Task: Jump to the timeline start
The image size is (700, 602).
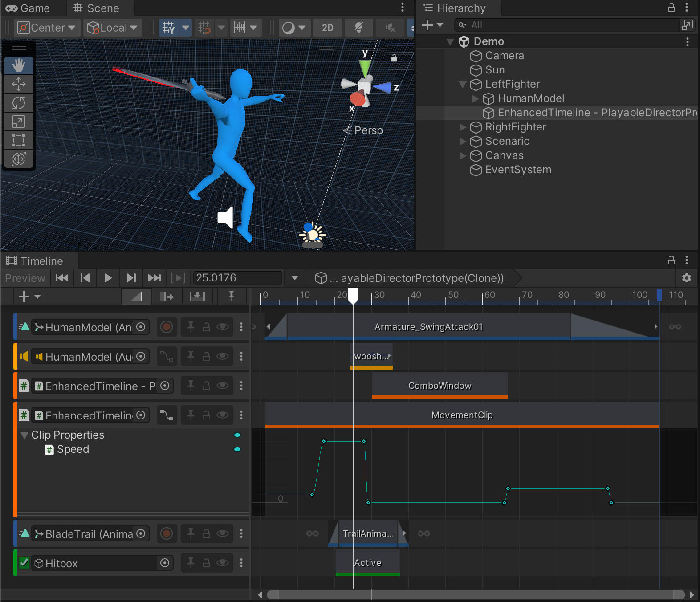Action: 62,278
